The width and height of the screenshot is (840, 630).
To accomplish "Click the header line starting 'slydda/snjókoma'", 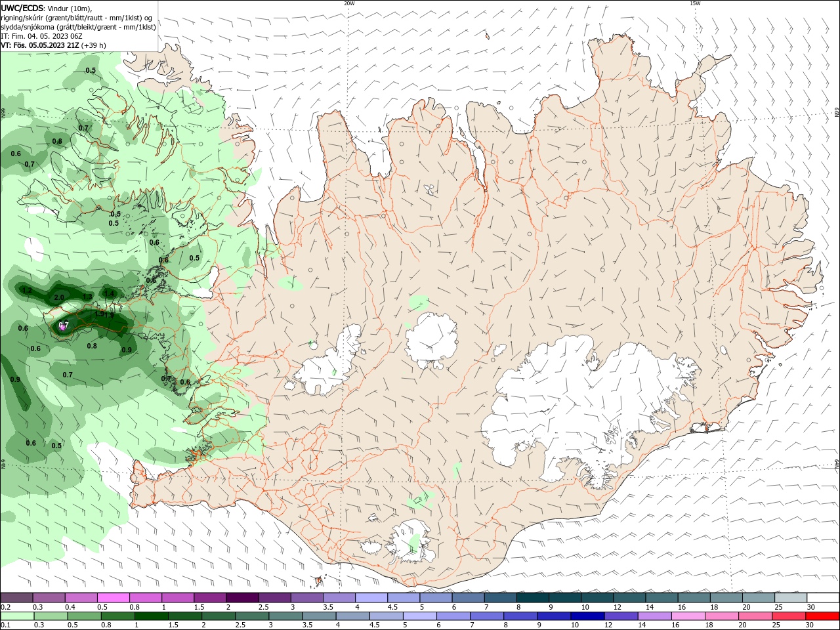I will coord(78,27).
